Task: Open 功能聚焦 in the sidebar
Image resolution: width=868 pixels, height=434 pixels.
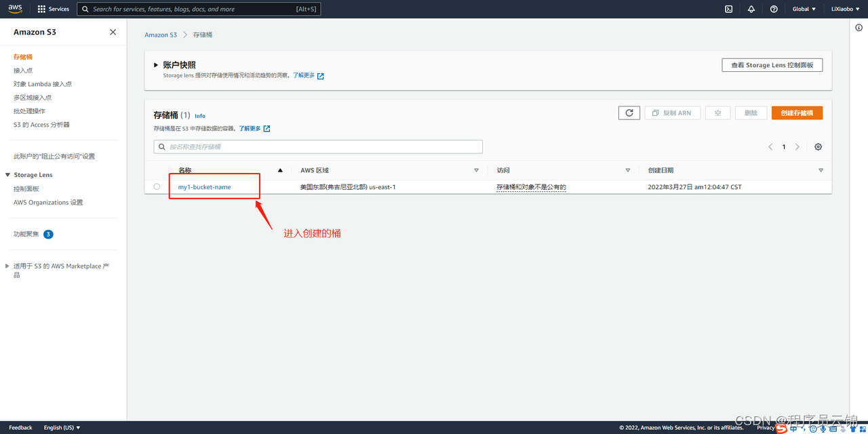Action: 26,234
